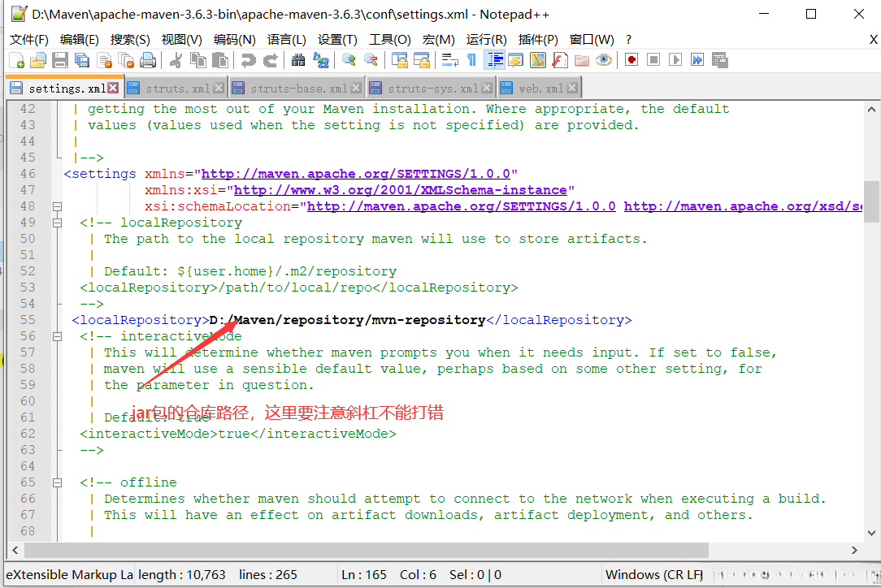Click the monitoring eye icon

click(x=604, y=60)
